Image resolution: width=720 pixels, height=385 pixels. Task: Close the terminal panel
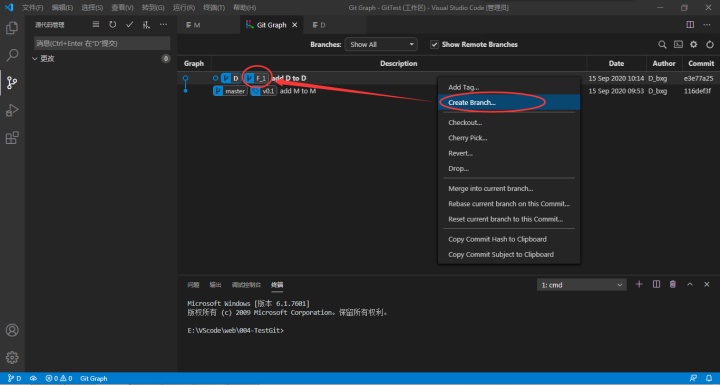coord(707,284)
